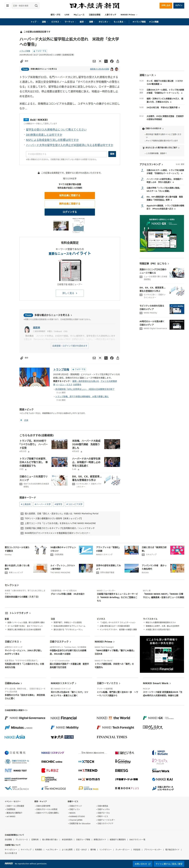Click the blue ログインする button
Viewport: 189px width, 868px height.
click(x=70, y=212)
